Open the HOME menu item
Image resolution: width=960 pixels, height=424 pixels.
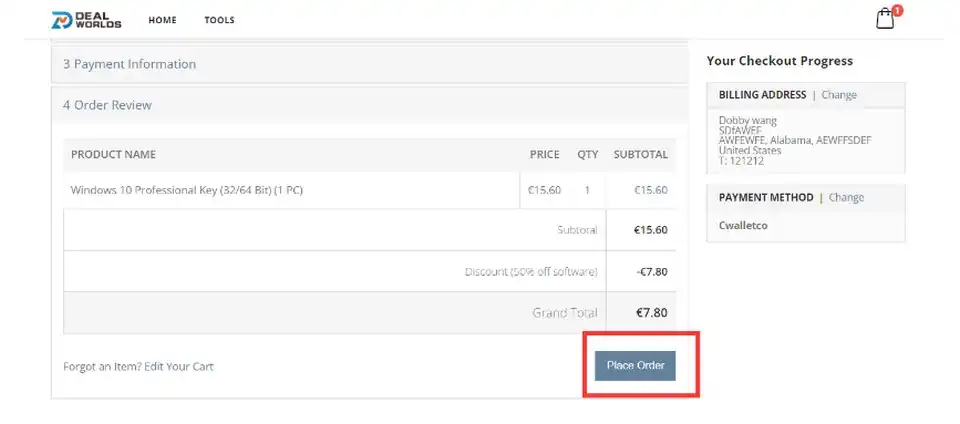pos(162,20)
